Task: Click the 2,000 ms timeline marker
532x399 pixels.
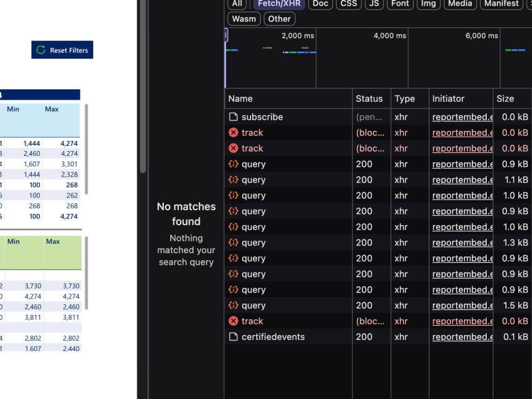Action: tap(297, 36)
